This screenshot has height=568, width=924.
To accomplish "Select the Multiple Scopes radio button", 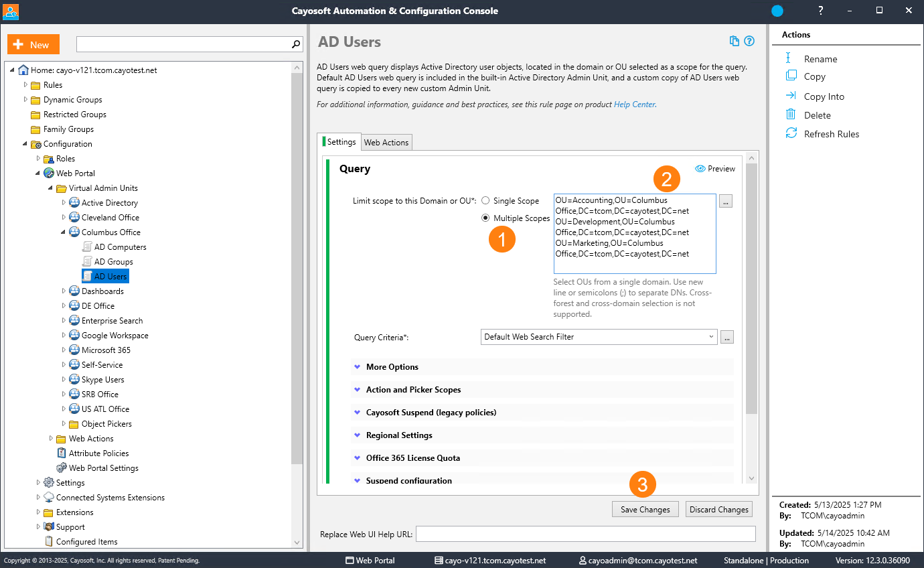I will [x=485, y=218].
